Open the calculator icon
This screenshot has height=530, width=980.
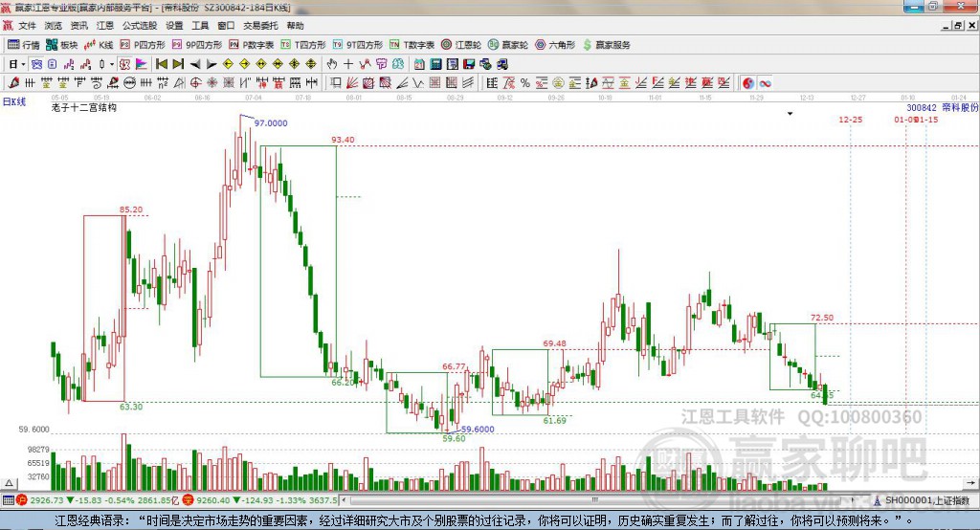[436, 64]
